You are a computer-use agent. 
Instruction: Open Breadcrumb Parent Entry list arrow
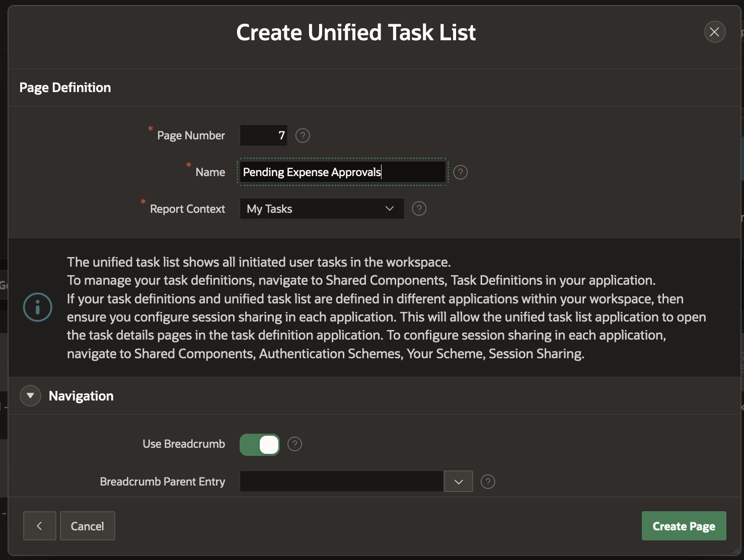point(458,482)
